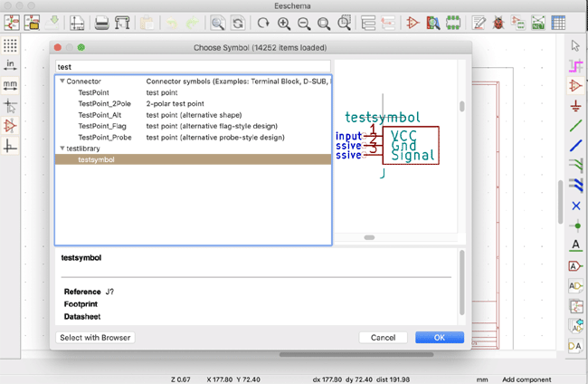Toggle grid visibility in left toolbar
The width and height of the screenshot is (588, 384).
(10, 45)
